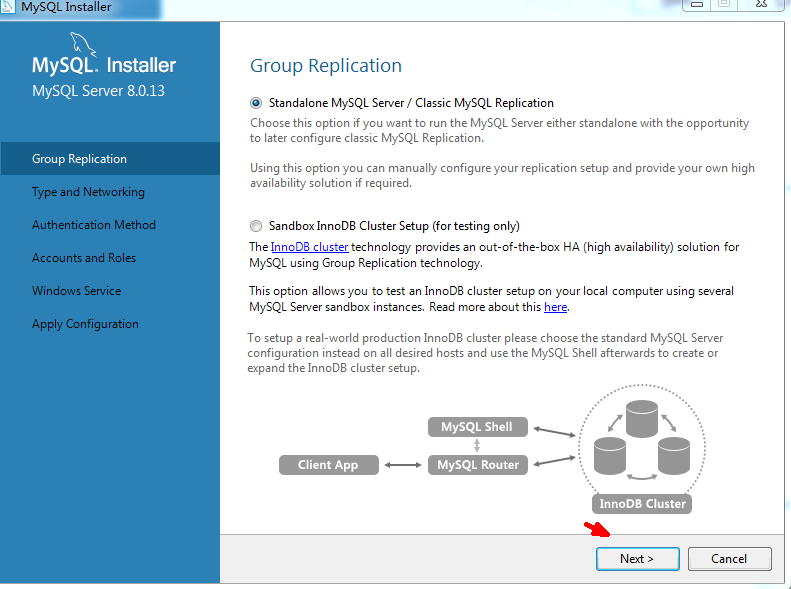Minimize the MySQL Installer window

point(697,5)
